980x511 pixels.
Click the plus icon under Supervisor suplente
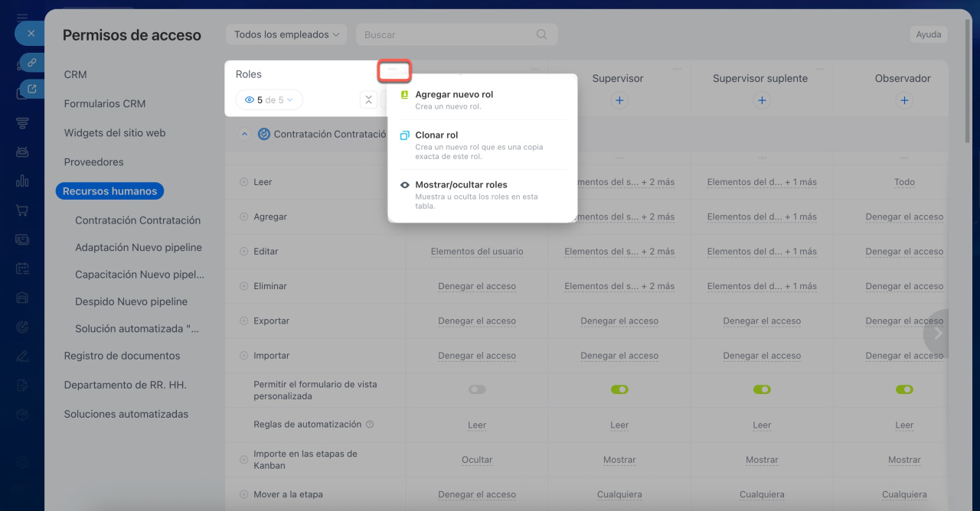click(762, 100)
